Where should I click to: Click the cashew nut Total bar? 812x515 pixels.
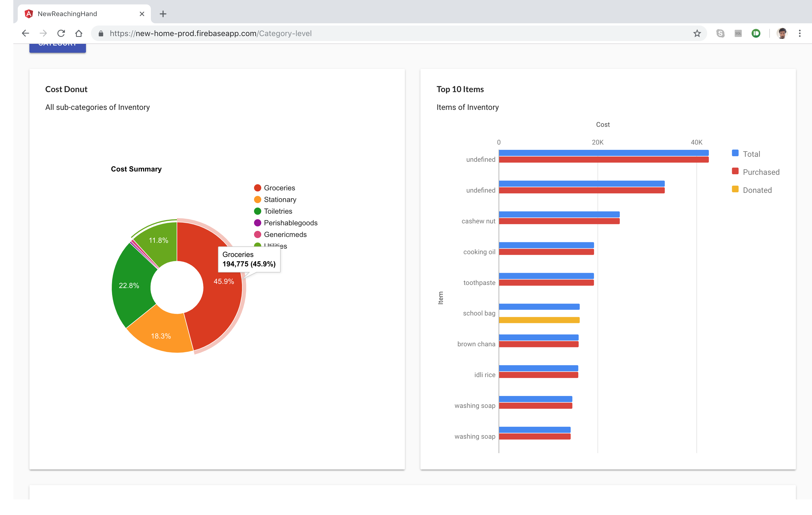tap(559, 214)
